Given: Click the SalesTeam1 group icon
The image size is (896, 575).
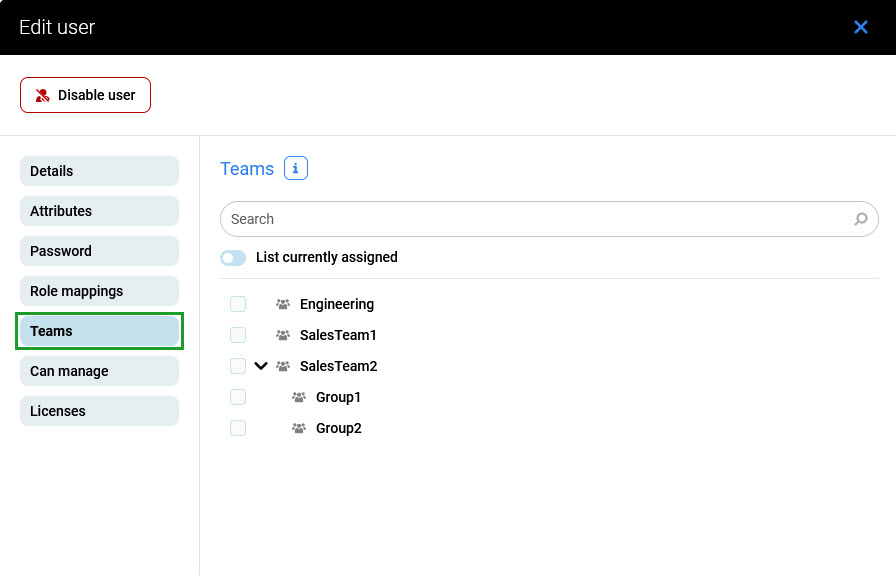Looking at the screenshot, I should (x=283, y=335).
